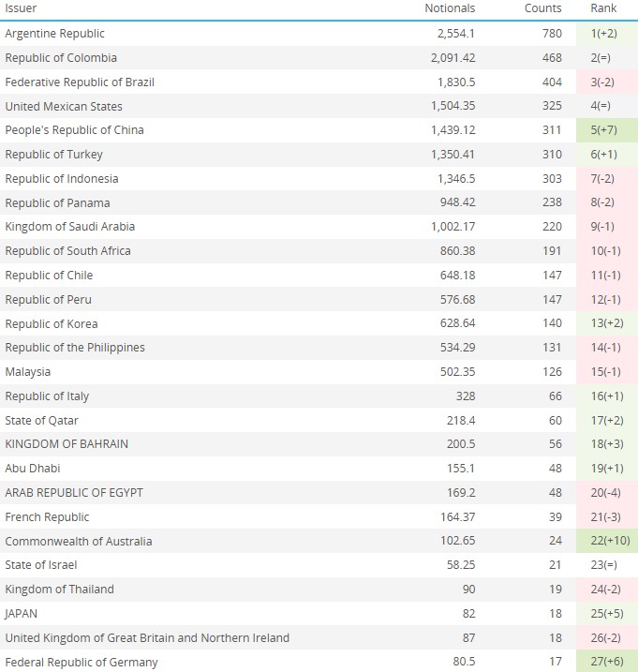Screen dimensions: 638x672
Task: Sort by the Notionals column header
Action: tap(450, 8)
